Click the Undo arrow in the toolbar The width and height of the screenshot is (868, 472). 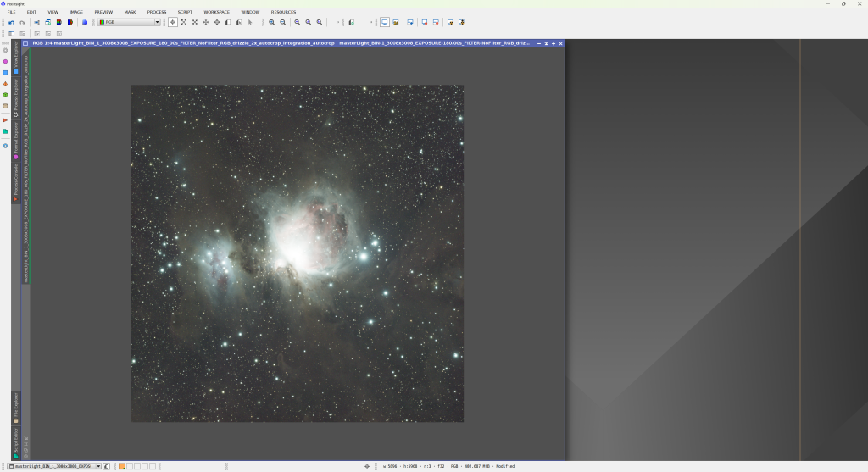tap(12, 22)
